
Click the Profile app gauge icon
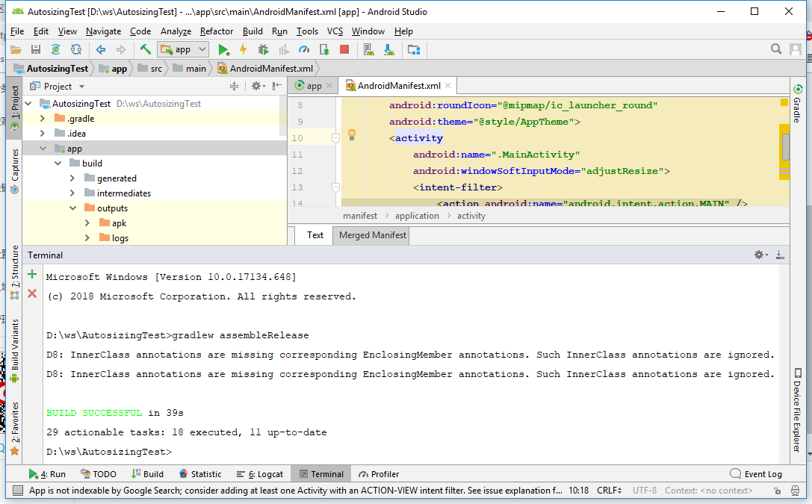[304, 50]
